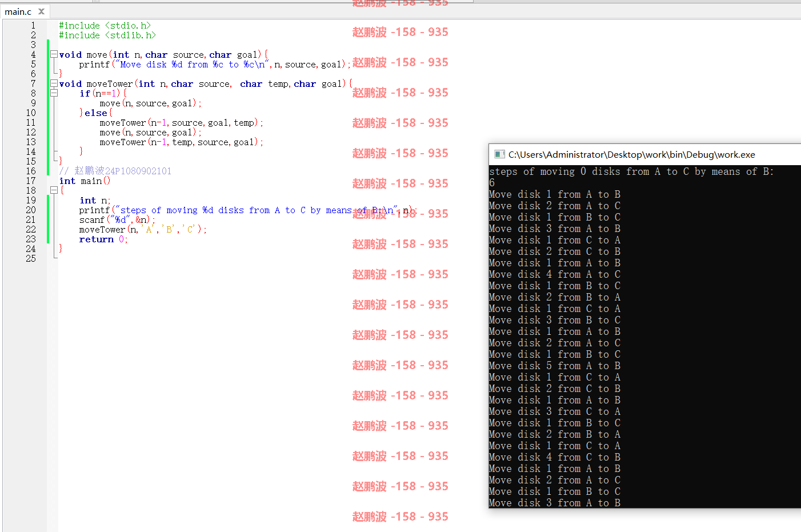This screenshot has width=801, height=532.
Task: Click moveTower(n-1,temp,source,goal) call
Action: 182,142
